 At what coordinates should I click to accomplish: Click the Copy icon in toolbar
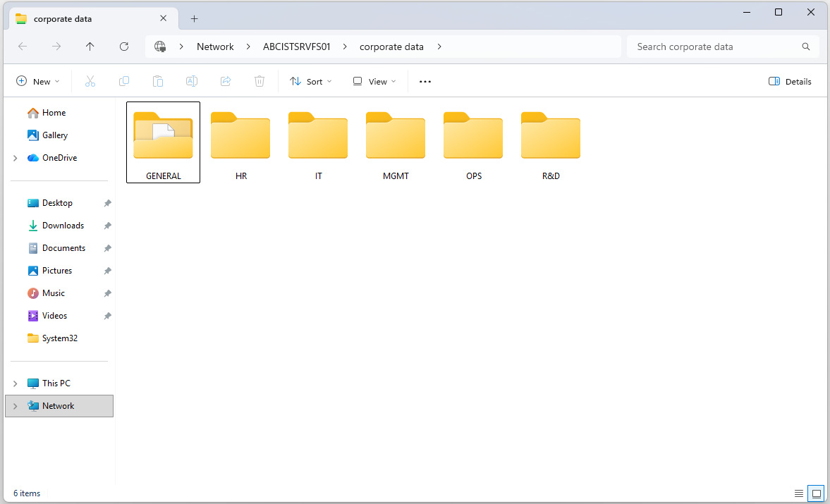pyautogui.click(x=124, y=81)
